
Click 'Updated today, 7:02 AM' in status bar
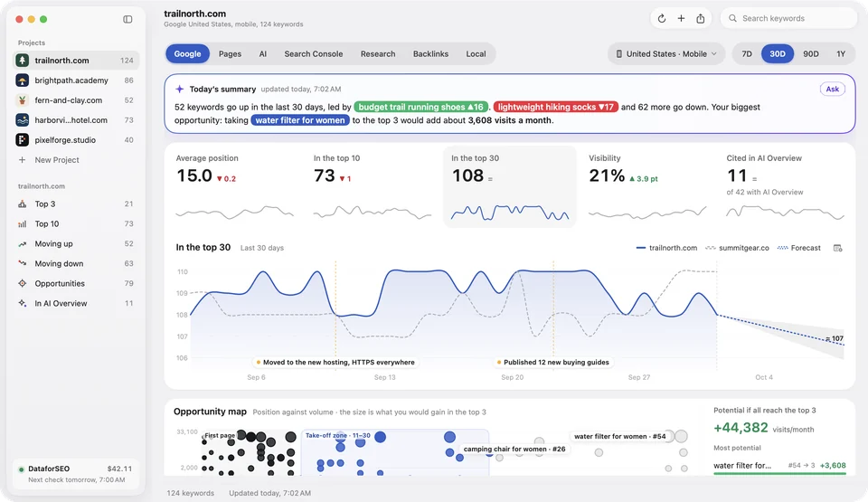click(269, 493)
